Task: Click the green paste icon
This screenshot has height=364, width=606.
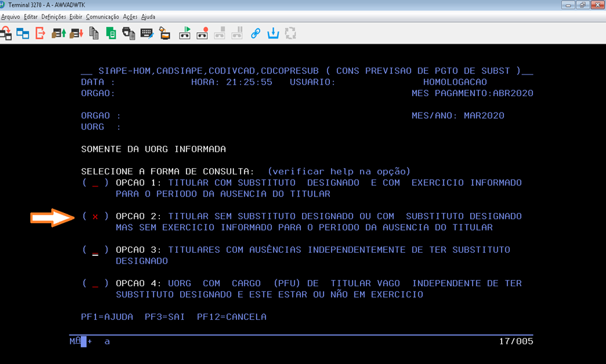Action: [111, 33]
